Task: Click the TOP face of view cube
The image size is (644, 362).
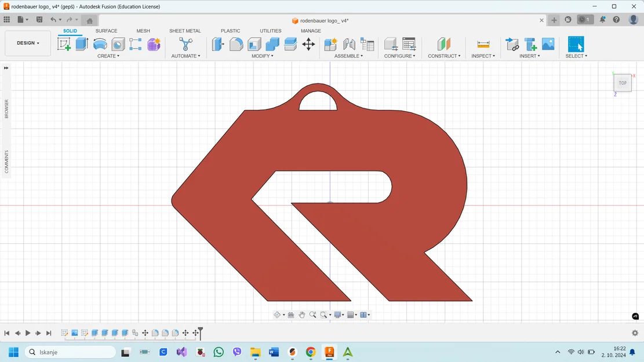Action: [x=623, y=83]
